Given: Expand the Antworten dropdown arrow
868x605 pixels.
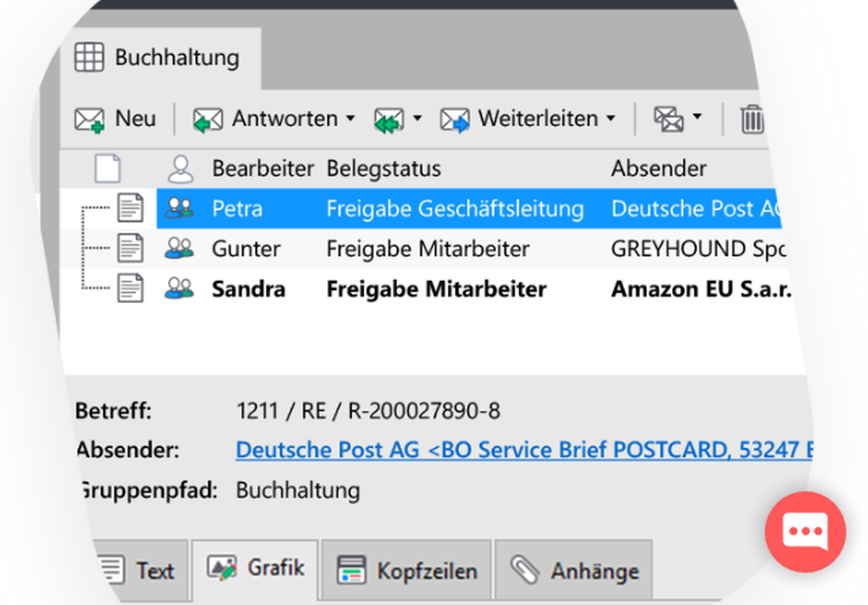Looking at the screenshot, I should pyautogui.click(x=351, y=118).
